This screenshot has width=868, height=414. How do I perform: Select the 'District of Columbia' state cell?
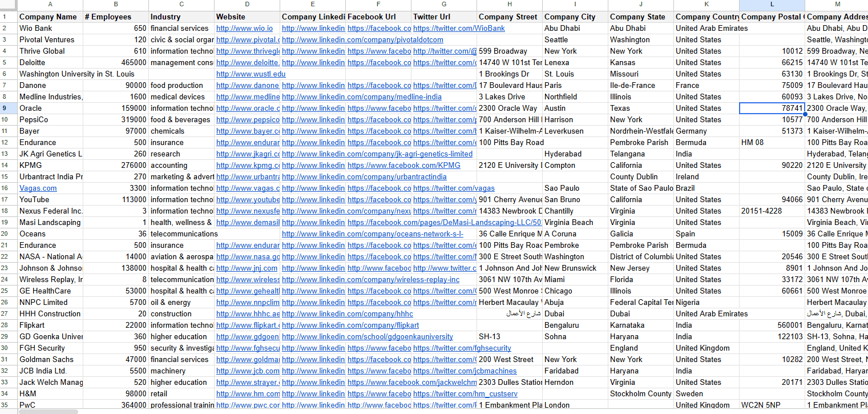[x=641, y=256]
